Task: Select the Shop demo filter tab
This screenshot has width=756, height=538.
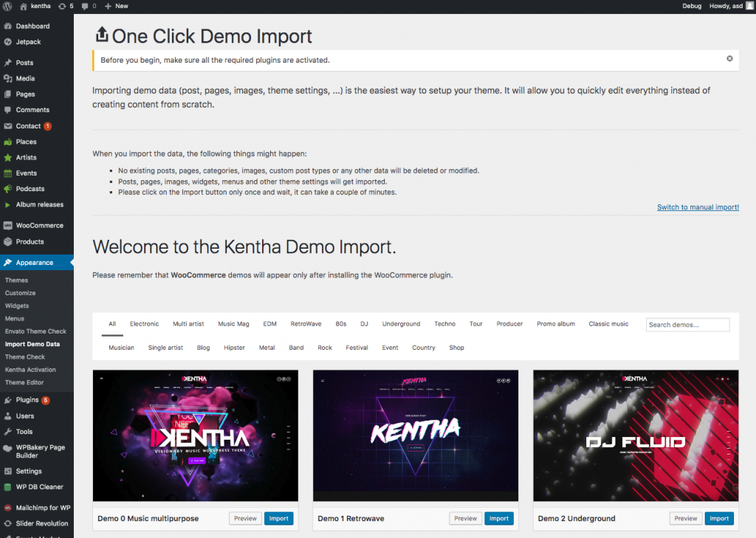Action: tap(456, 347)
